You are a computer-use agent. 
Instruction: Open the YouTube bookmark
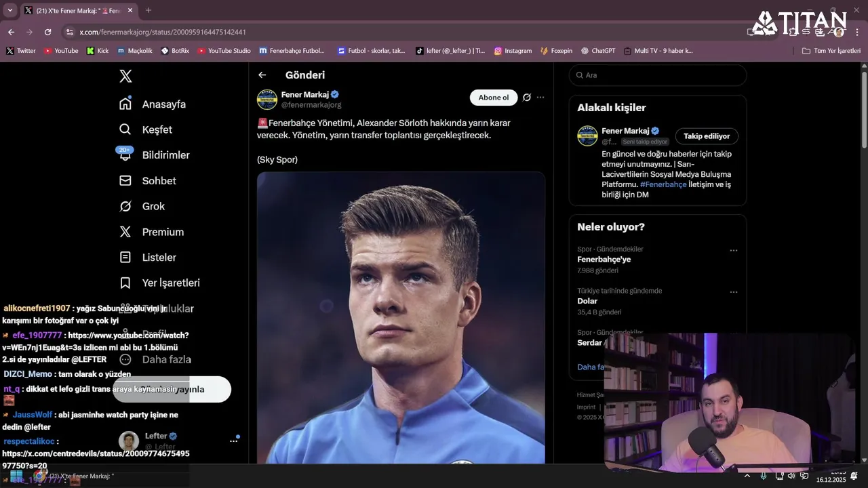click(61, 51)
